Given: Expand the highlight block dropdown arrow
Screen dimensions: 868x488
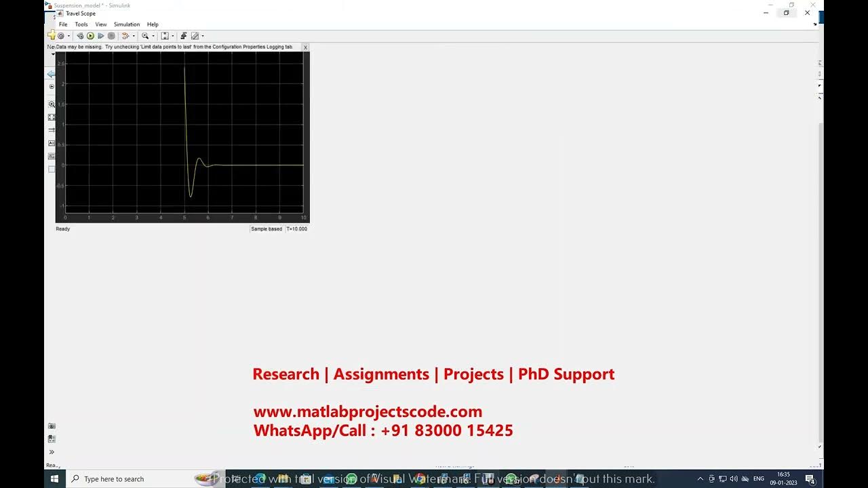Looking at the screenshot, I should (134, 36).
